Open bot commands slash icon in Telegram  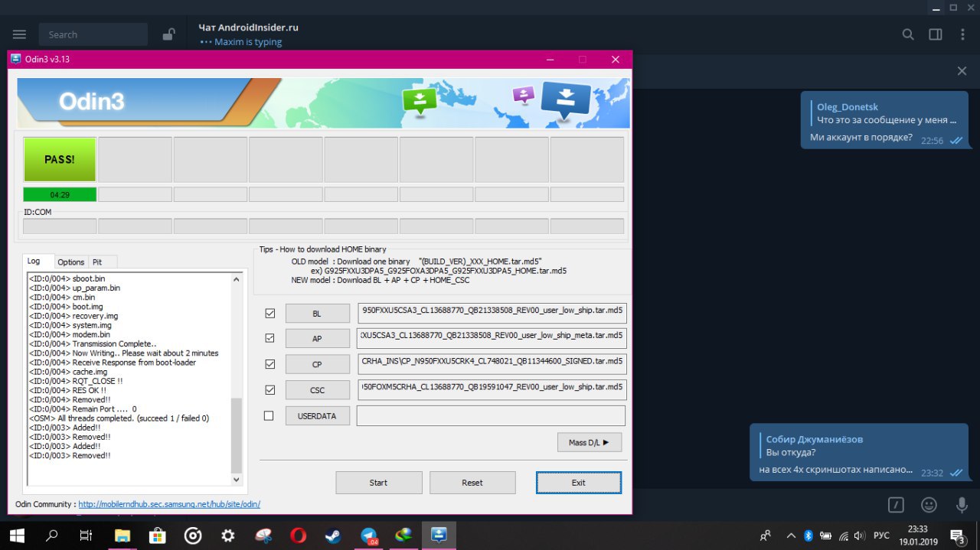[896, 505]
